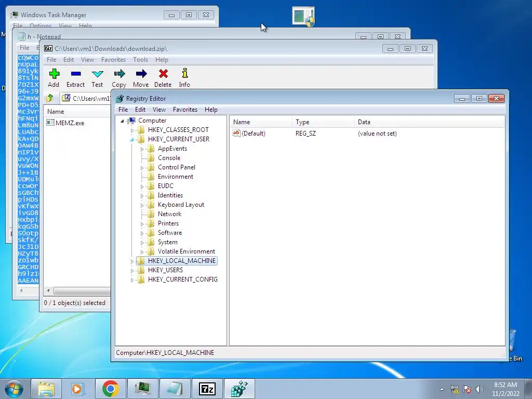Open the File menu in 7-Zip
532x399 pixels.
(x=51, y=60)
